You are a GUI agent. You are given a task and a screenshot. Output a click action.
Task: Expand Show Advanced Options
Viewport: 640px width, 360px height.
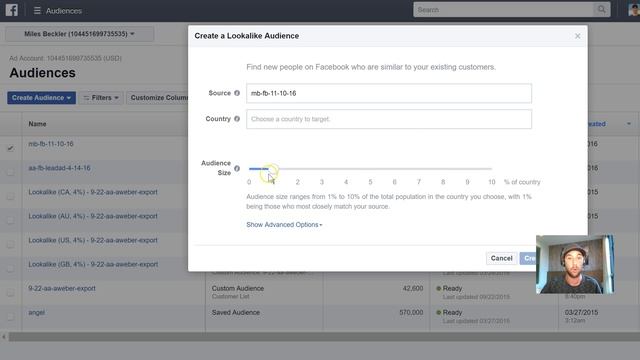point(284,224)
